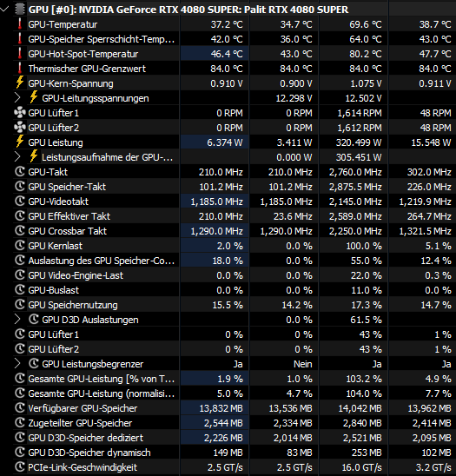The height and width of the screenshot is (476, 456).
Task: Click the GPU chip icon in the header row
Action: tap(20, 10)
